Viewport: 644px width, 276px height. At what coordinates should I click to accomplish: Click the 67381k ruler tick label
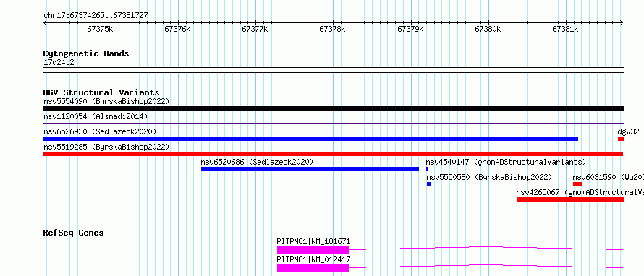[566, 29]
